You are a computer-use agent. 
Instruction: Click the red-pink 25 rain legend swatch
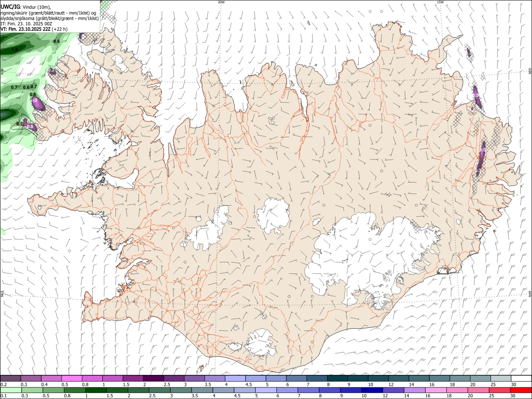point(500,390)
